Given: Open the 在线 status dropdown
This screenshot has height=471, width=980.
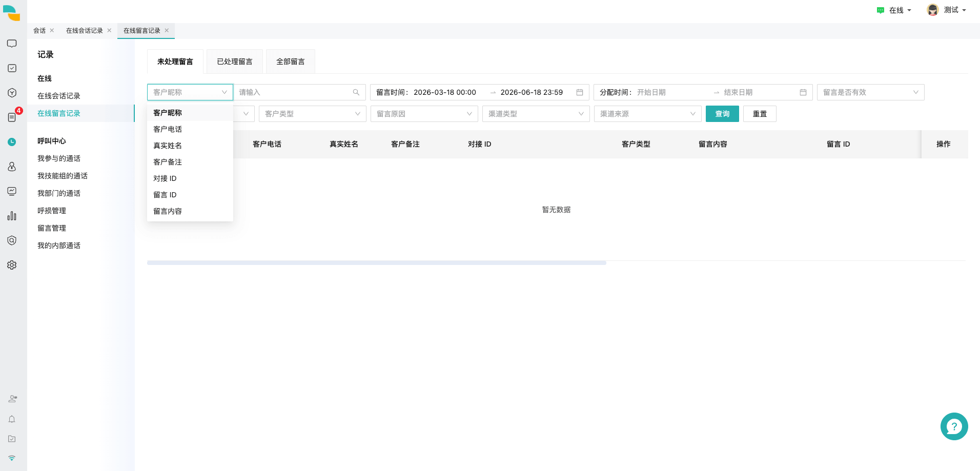Looking at the screenshot, I should pyautogui.click(x=894, y=10).
